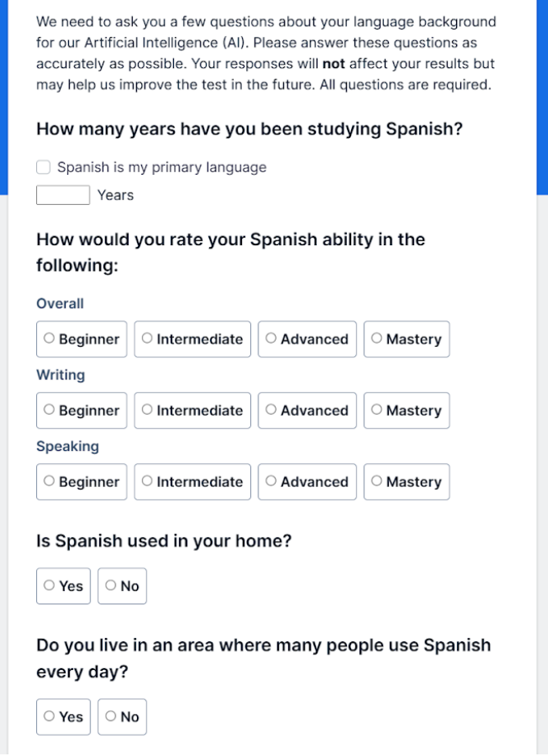Select Yes for living in Spanish-speaking area
The height and width of the screenshot is (756, 548).
coord(63,717)
